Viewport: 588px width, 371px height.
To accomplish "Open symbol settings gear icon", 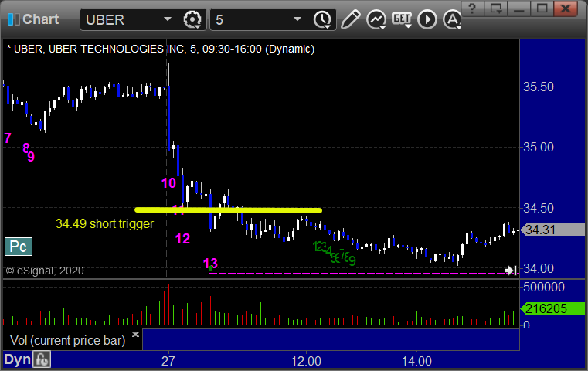I will click(x=192, y=19).
